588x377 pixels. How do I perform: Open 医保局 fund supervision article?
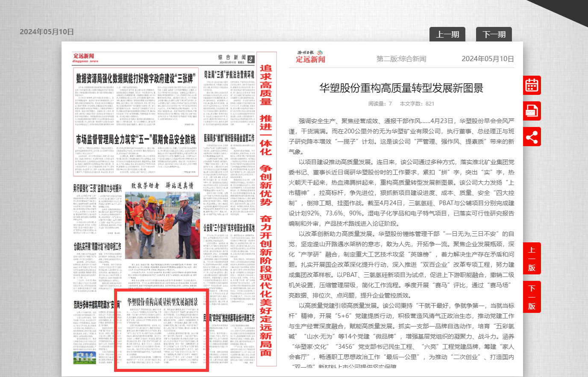(x=229, y=138)
